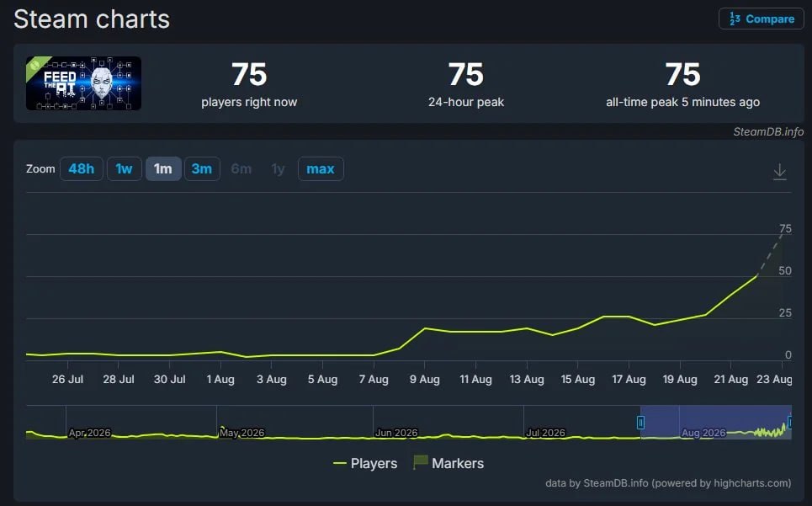
Task: Select the 1m zoom range
Action: click(163, 169)
